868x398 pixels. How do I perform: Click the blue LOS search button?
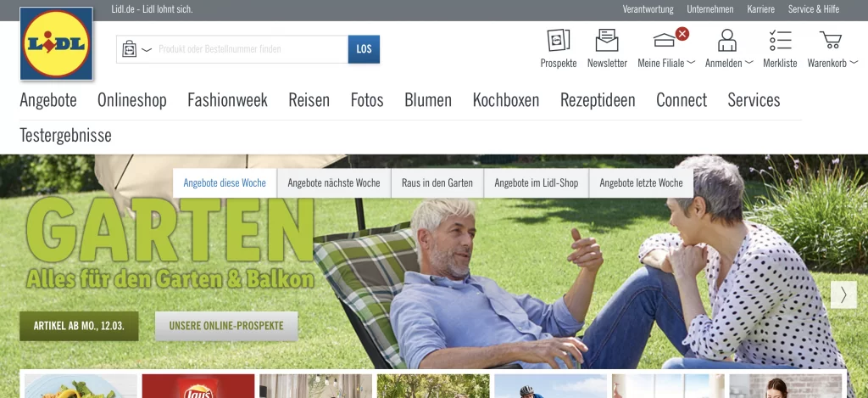pos(364,48)
